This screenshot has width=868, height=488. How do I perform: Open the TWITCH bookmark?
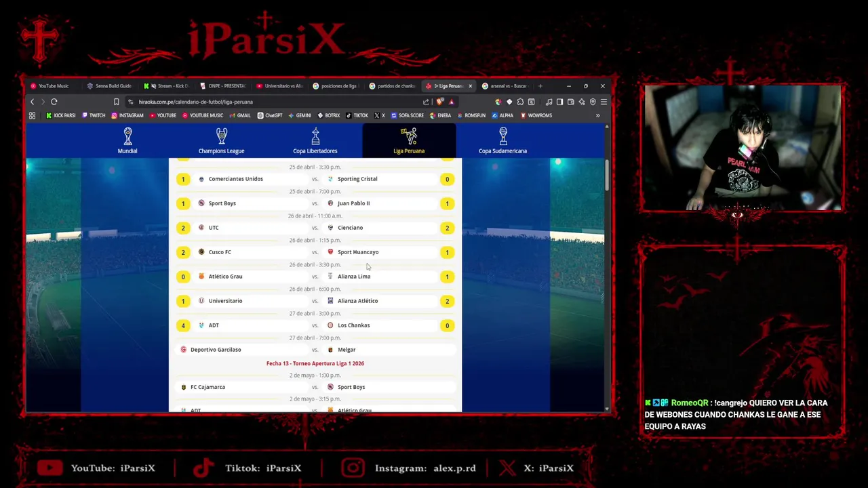[x=94, y=115]
